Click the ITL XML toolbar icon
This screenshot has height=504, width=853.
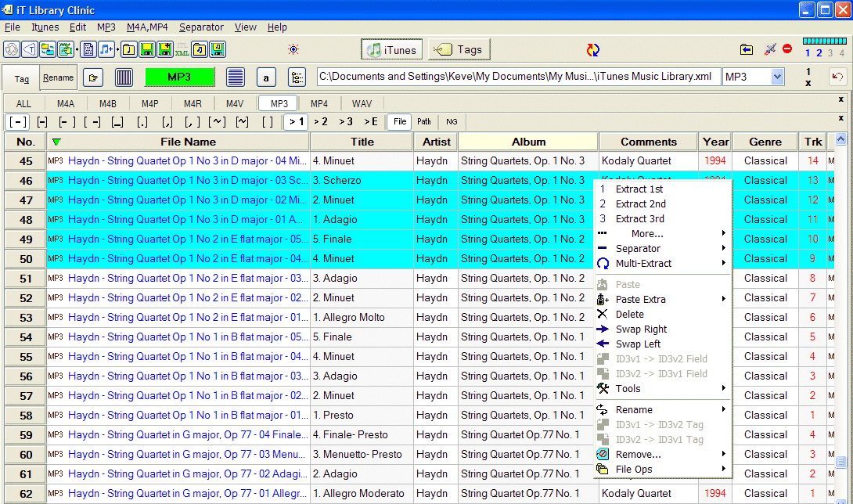coord(182,49)
